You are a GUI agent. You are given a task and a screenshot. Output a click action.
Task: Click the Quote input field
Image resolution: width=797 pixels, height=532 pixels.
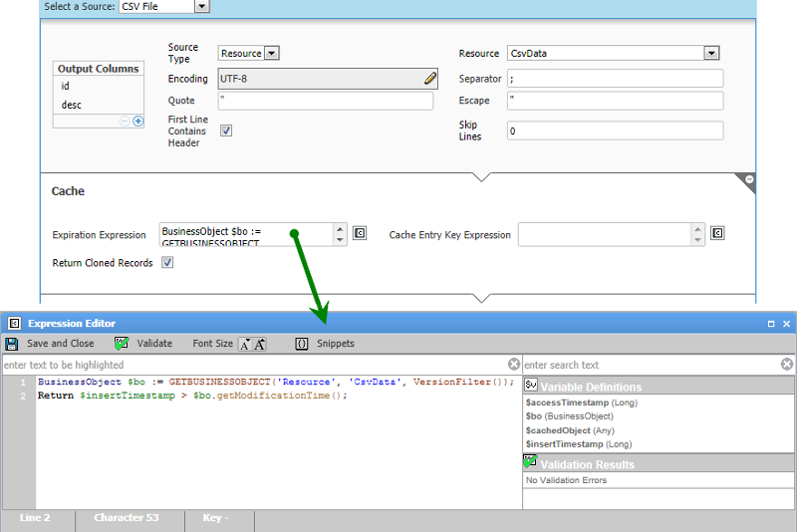(x=326, y=101)
